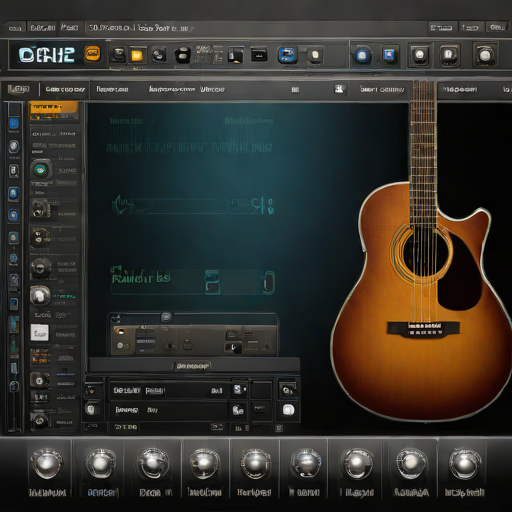Toggle the white square button at the bottom-right of the lower rows
The width and height of the screenshot is (512, 512).
coord(288,410)
